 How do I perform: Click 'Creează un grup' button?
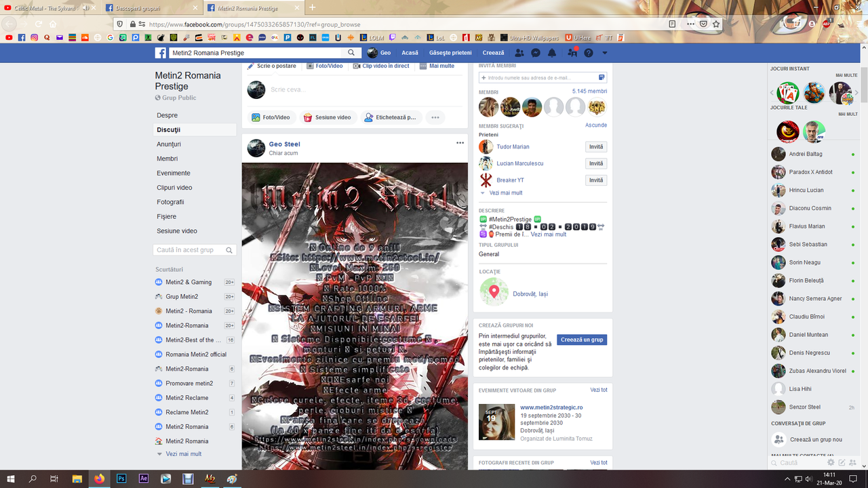(x=582, y=340)
